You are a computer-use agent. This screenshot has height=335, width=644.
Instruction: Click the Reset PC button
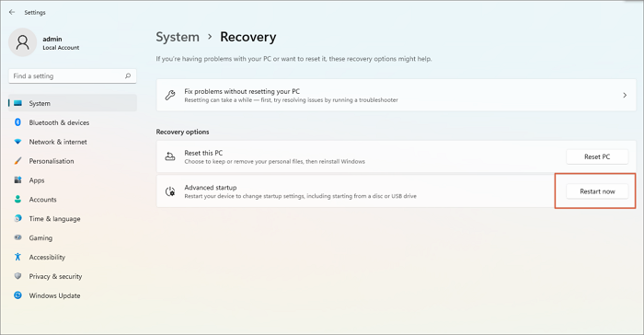point(597,156)
